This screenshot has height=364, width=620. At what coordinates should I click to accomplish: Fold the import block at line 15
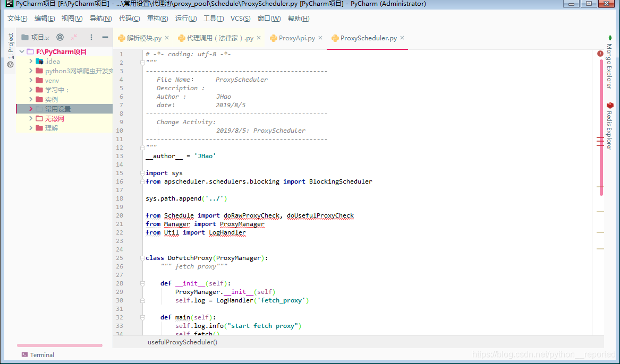click(x=142, y=173)
